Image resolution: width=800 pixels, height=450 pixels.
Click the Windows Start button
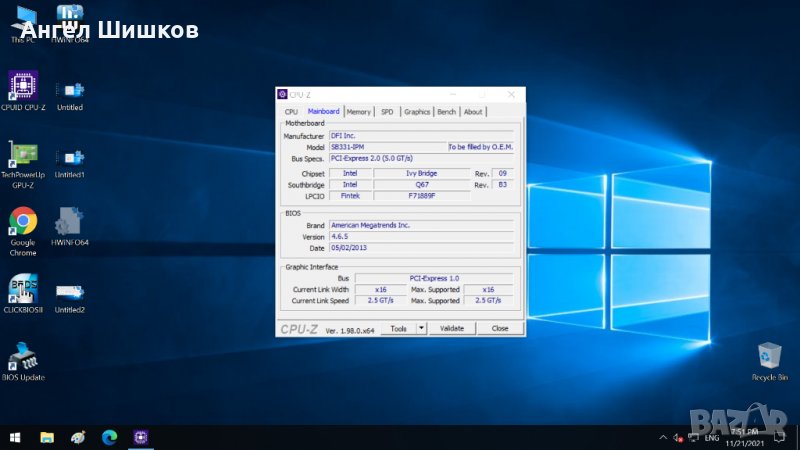pos(15,437)
